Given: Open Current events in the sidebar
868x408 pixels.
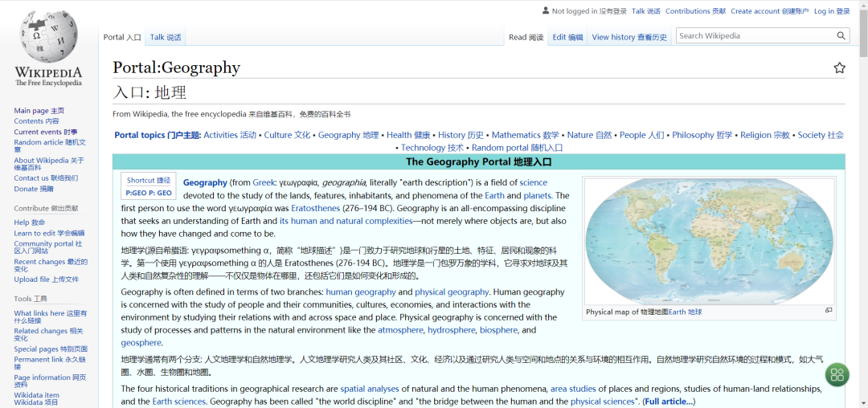Looking at the screenshot, I should click(45, 132).
